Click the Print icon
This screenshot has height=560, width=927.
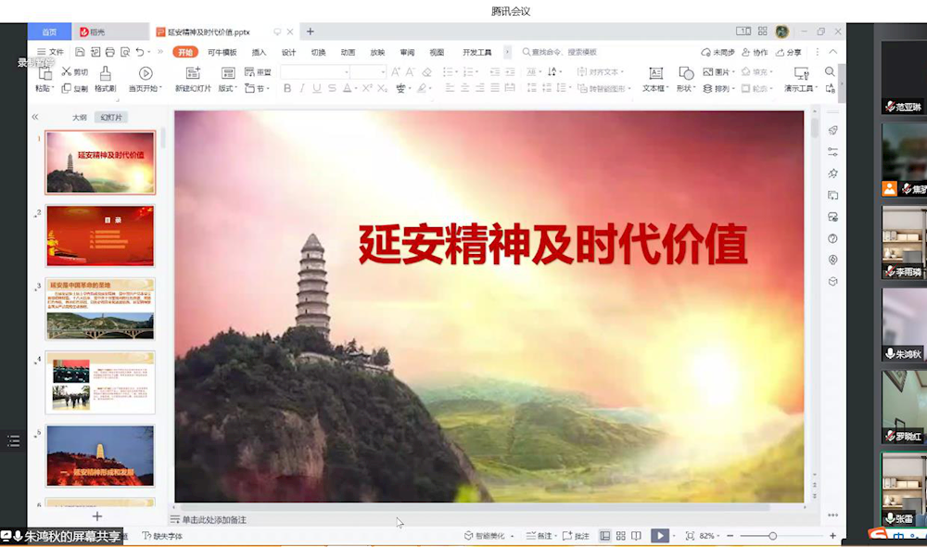(110, 52)
